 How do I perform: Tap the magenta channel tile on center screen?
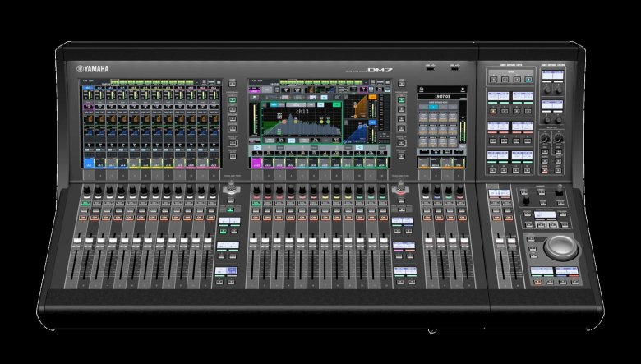click(256, 164)
